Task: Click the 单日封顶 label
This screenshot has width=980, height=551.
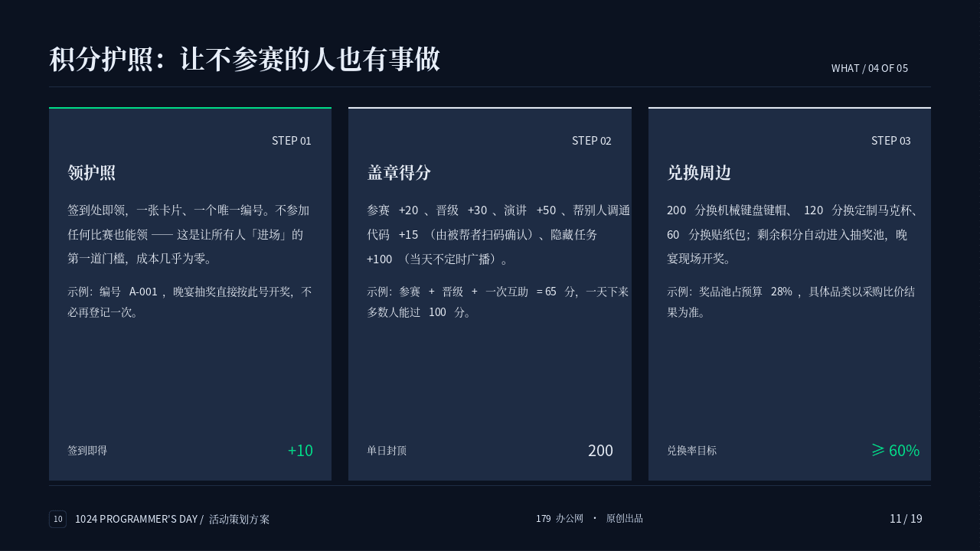Action: (x=387, y=451)
